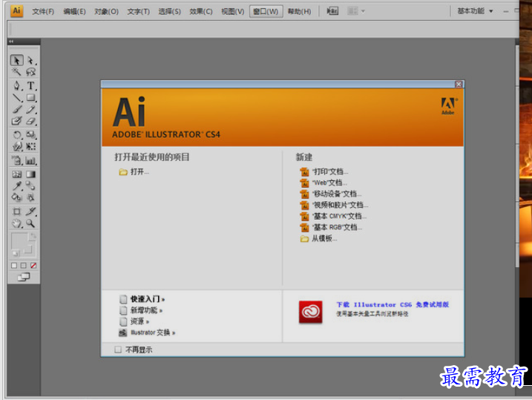Click the Fill color swatch

[x=19, y=241]
